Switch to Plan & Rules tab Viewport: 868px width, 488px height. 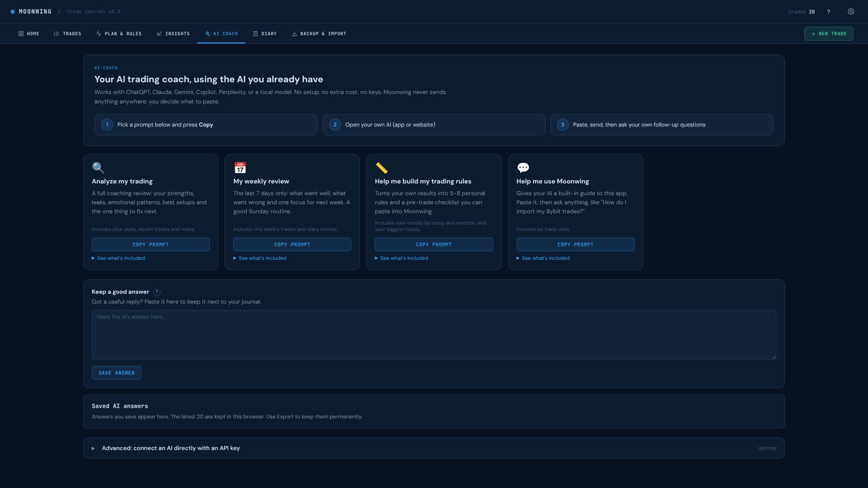click(x=119, y=34)
